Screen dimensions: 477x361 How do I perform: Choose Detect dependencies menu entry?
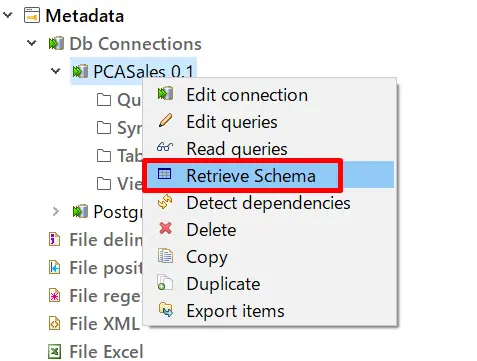point(270,203)
